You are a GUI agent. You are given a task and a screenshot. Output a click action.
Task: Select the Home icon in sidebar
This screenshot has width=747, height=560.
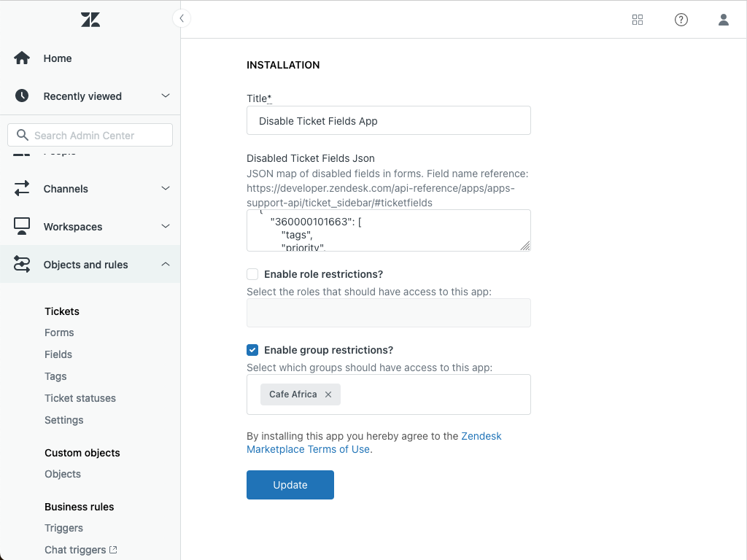pos(22,58)
